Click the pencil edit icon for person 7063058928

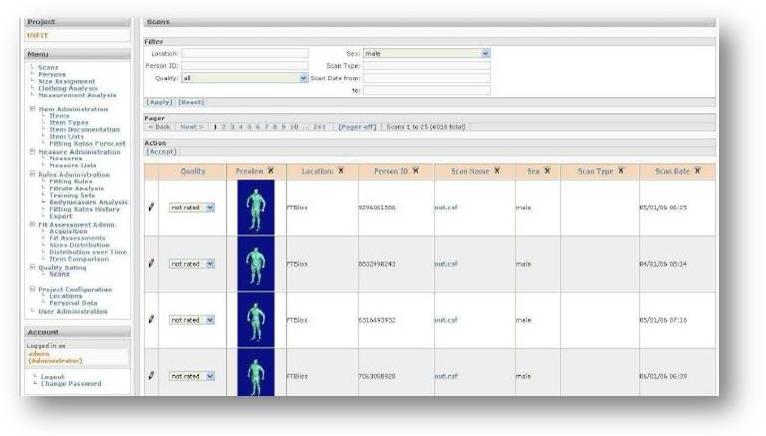[151, 376]
